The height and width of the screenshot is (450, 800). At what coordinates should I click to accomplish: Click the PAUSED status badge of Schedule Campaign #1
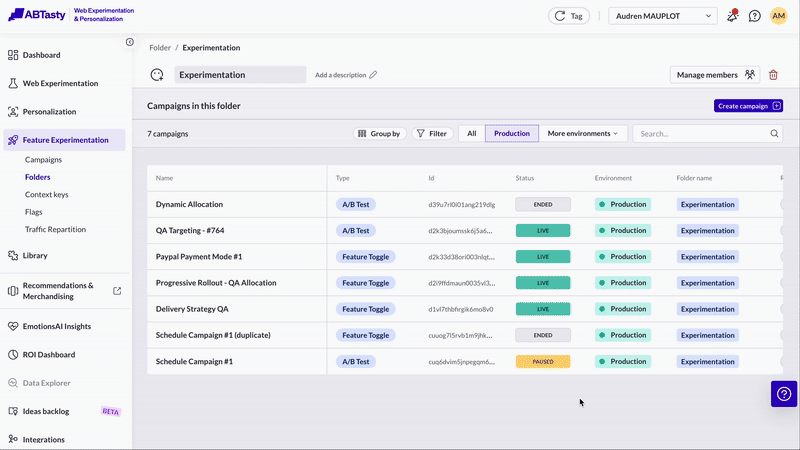coord(543,362)
